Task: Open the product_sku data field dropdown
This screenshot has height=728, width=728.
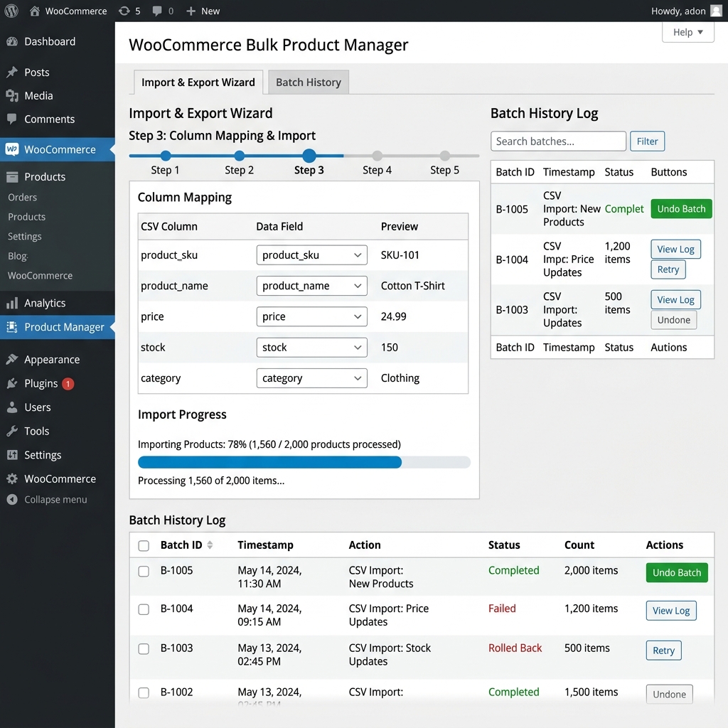Action: click(311, 255)
